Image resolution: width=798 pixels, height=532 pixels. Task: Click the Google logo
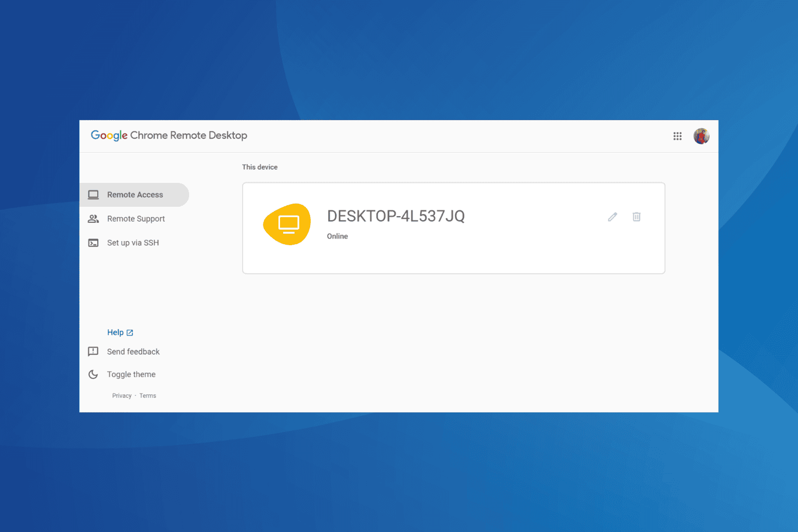[109, 136]
